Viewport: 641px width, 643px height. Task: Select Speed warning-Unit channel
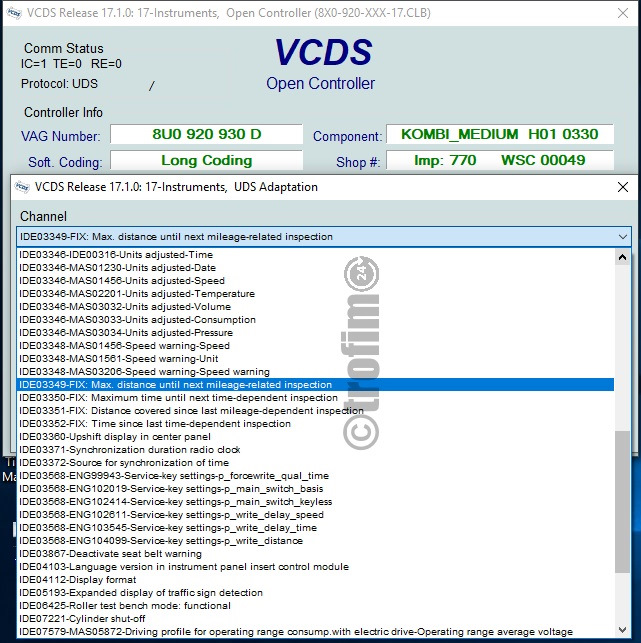[315, 359]
